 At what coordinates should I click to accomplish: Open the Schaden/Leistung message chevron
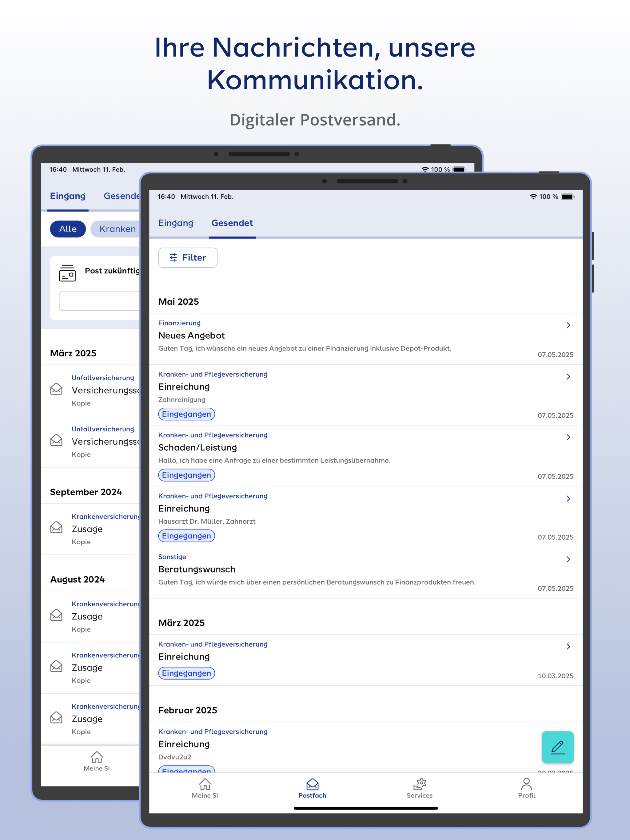pyautogui.click(x=568, y=438)
